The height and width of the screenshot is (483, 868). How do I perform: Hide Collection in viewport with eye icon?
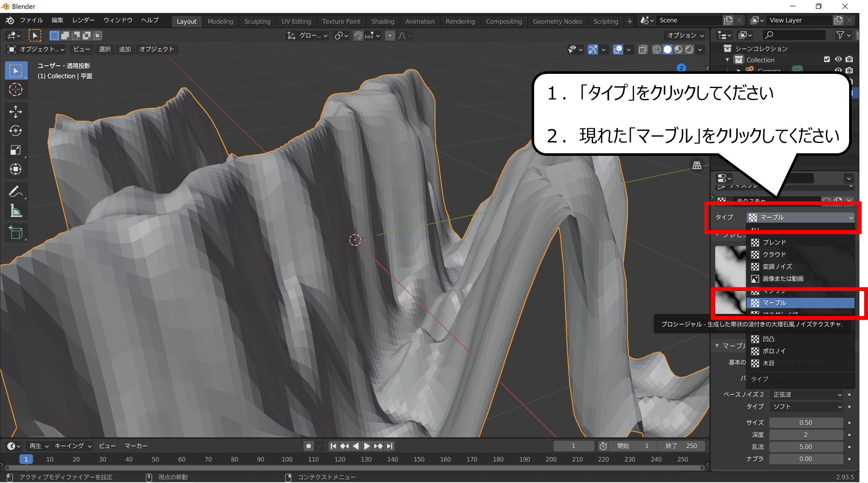(x=838, y=59)
